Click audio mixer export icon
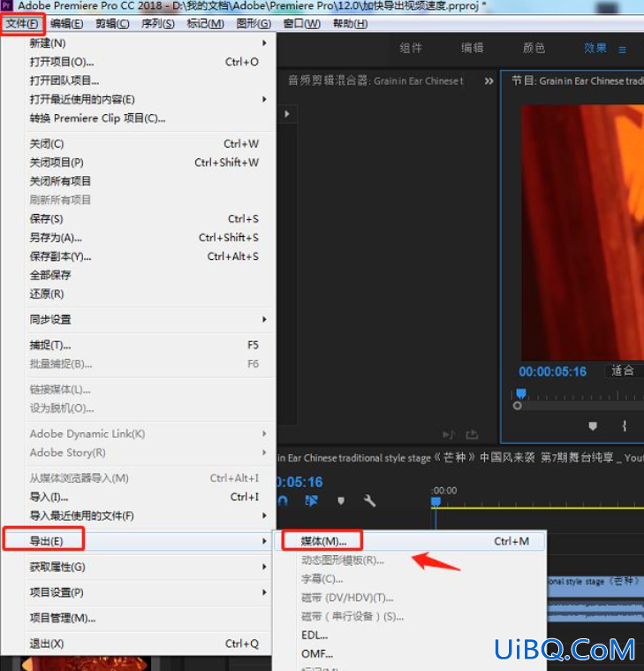The height and width of the screenshot is (671, 644). [x=472, y=435]
